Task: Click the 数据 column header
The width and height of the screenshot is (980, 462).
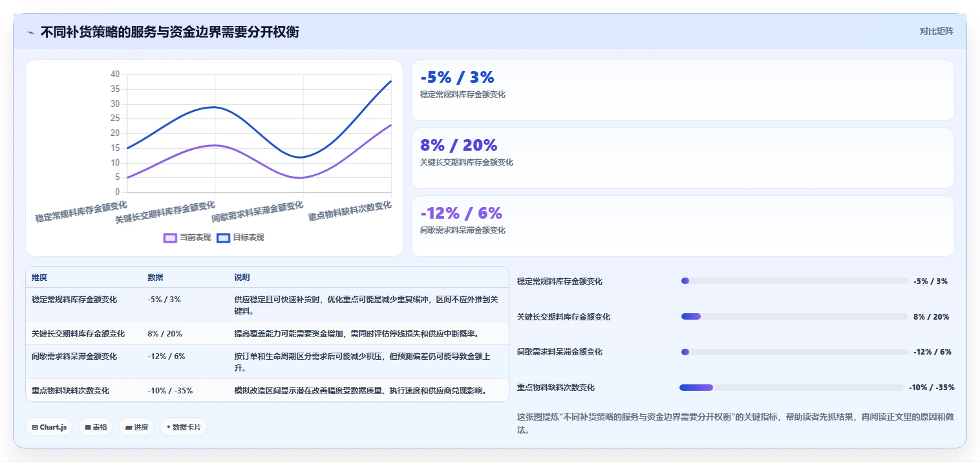Action: point(155,278)
